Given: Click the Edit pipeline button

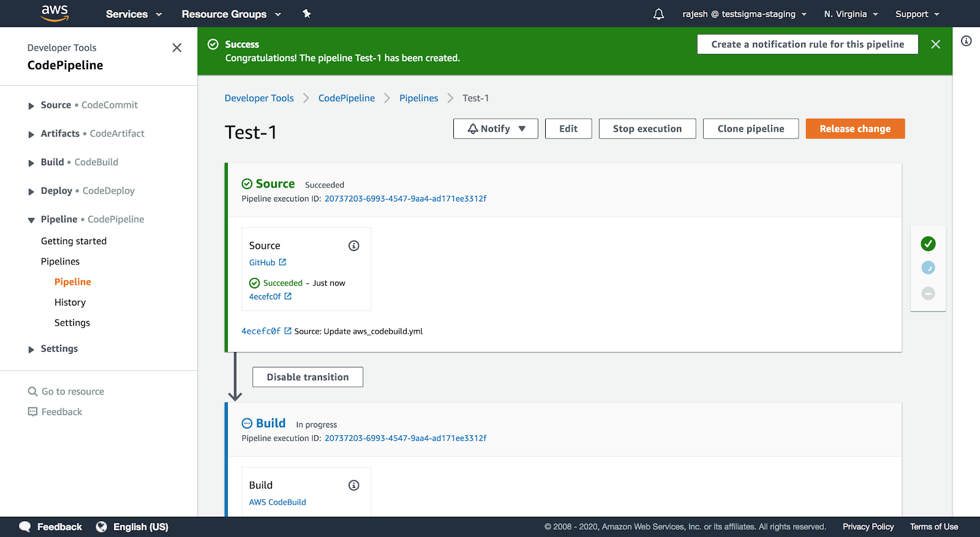Looking at the screenshot, I should (568, 129).
